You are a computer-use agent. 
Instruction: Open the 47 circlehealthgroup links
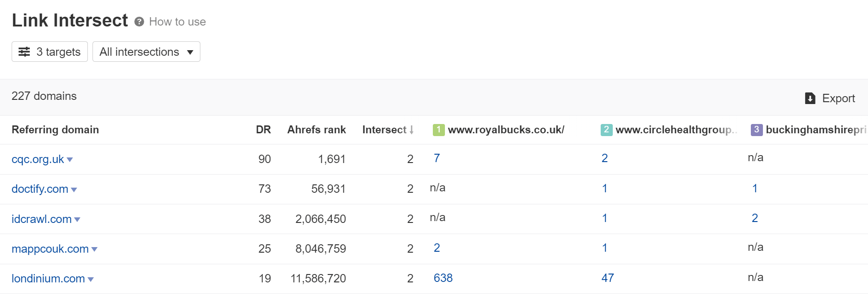[608, 278]
